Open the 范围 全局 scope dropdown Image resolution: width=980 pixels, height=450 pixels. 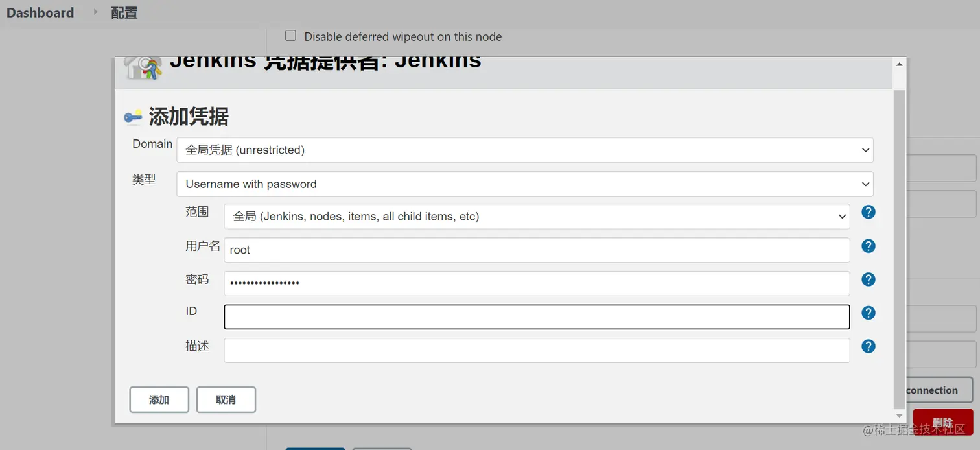pos(537,217)
